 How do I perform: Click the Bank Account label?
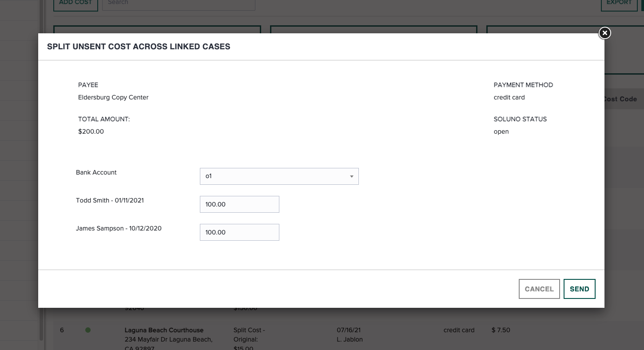(x=96, y=172)
